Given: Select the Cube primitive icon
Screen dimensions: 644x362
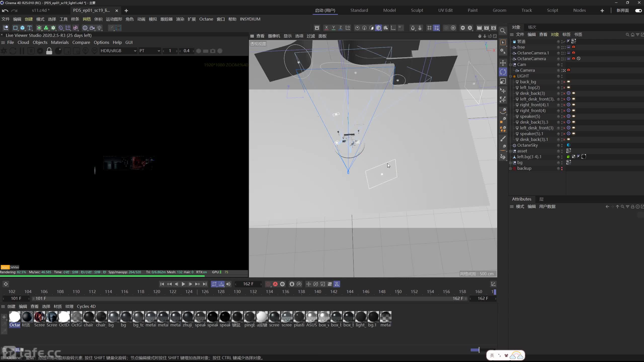Looking at the screenshot, I should tap(22, 28).
